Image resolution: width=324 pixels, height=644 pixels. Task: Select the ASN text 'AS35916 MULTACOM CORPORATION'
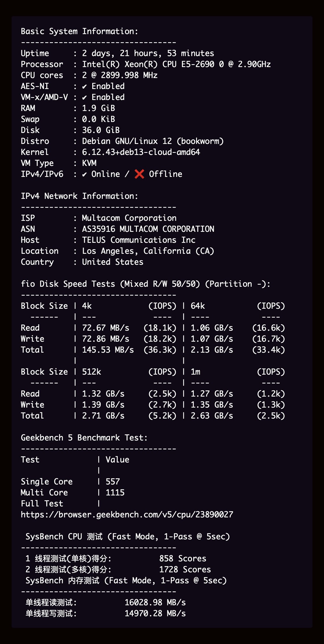click(x=148, y=229)
